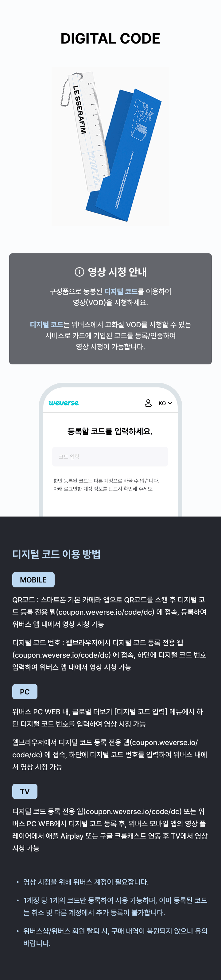Select the MOBILE tag label

[33, 580]
